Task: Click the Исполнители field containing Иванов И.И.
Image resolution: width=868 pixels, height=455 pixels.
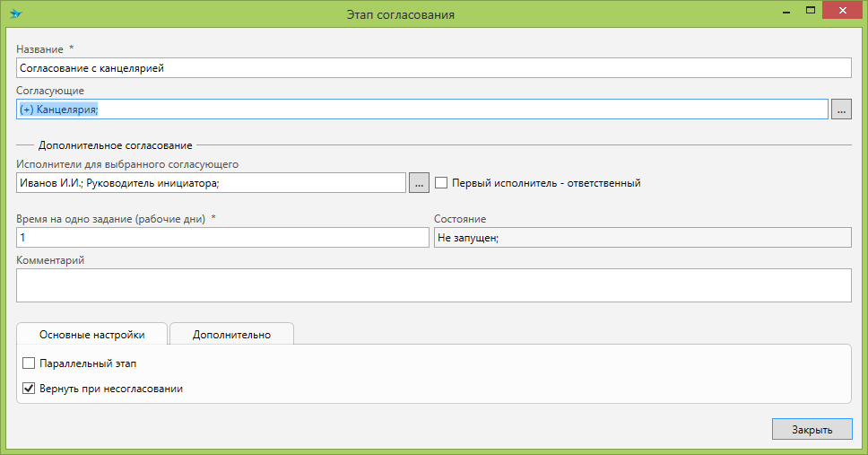Action: 211,183
